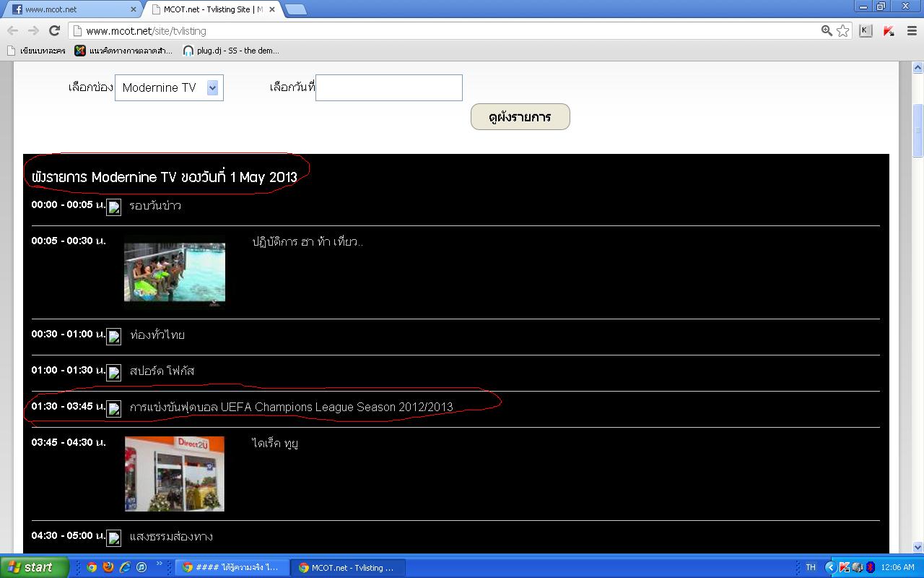
Task: Expand the quick launch overflow chevron
Action: (160, 564)
